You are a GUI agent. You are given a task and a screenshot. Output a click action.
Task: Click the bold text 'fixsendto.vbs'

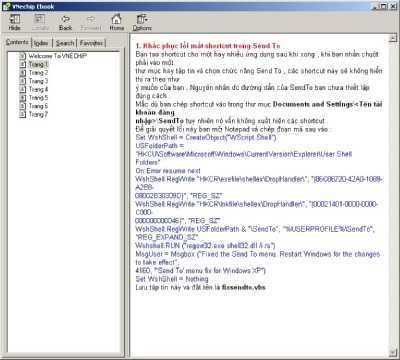(x=243, y=287)
